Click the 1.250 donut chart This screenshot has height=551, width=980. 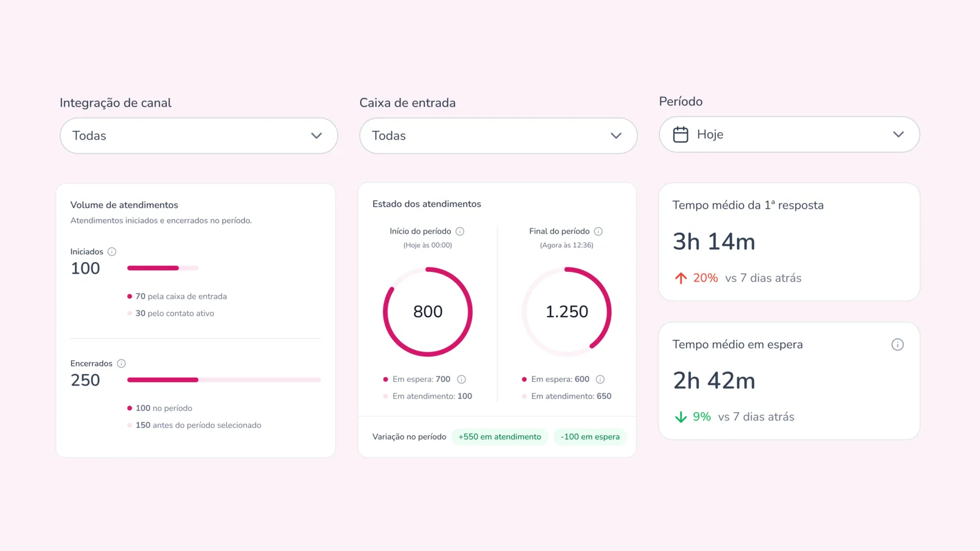click(567, 312)
